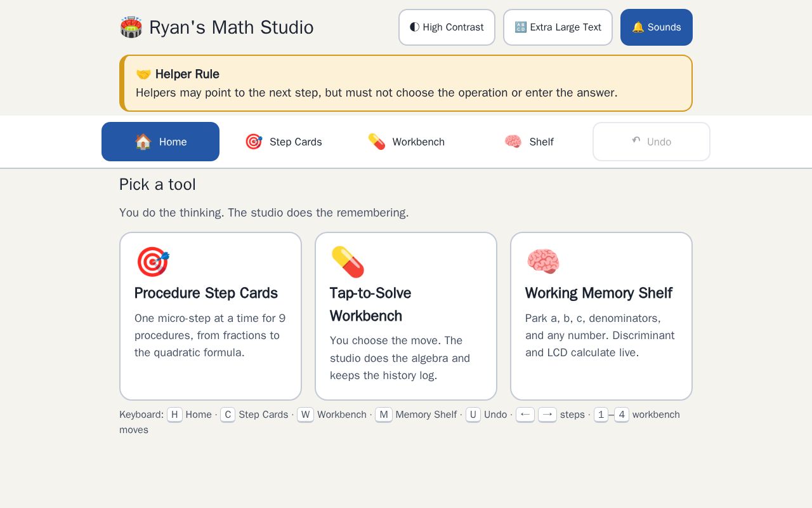Enable Extra Large Text
This screenshot has height=508, width=812.
[558, 27]
